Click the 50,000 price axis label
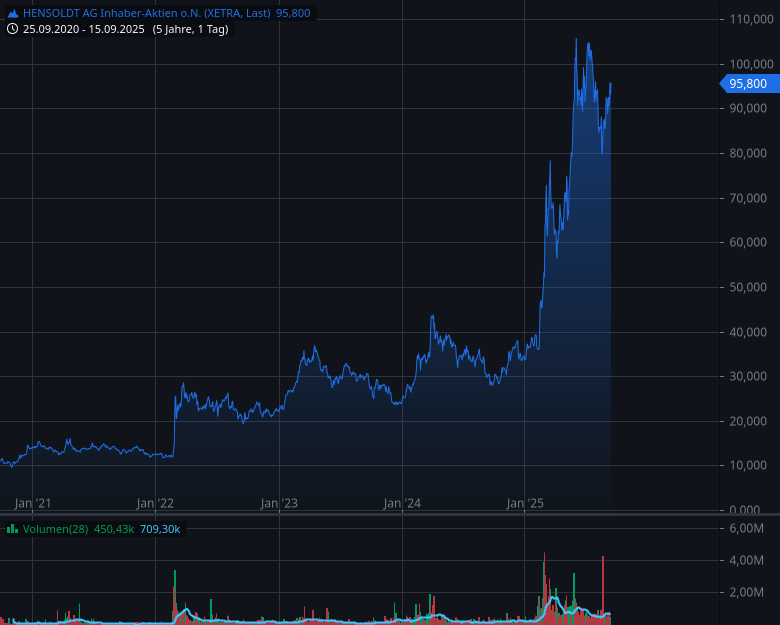Screen dimensions: 780x625 point(748,287)
